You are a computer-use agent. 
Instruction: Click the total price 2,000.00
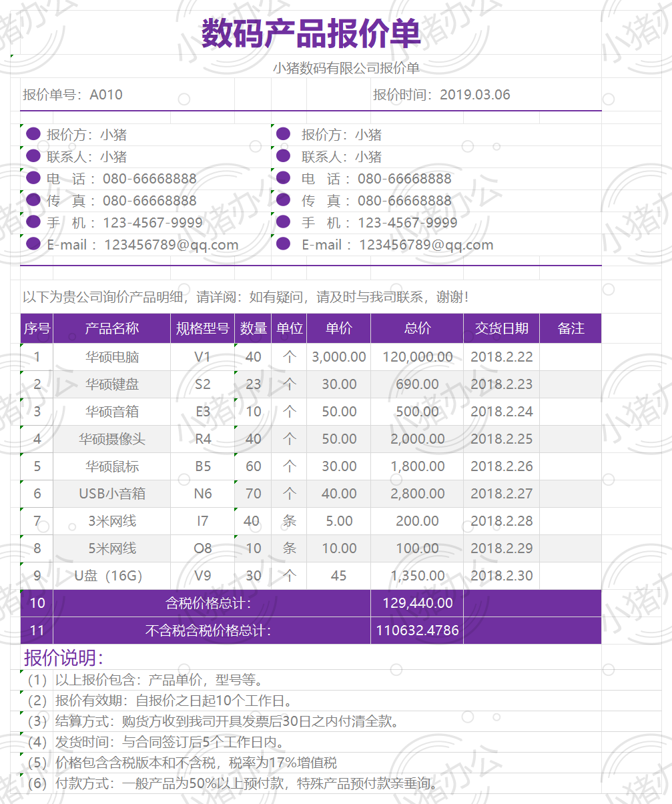[x=418, y=439]
